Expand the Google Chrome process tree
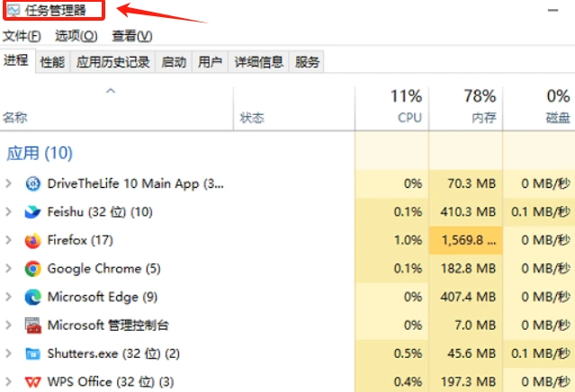575x392 pixels. coord(9,268)
